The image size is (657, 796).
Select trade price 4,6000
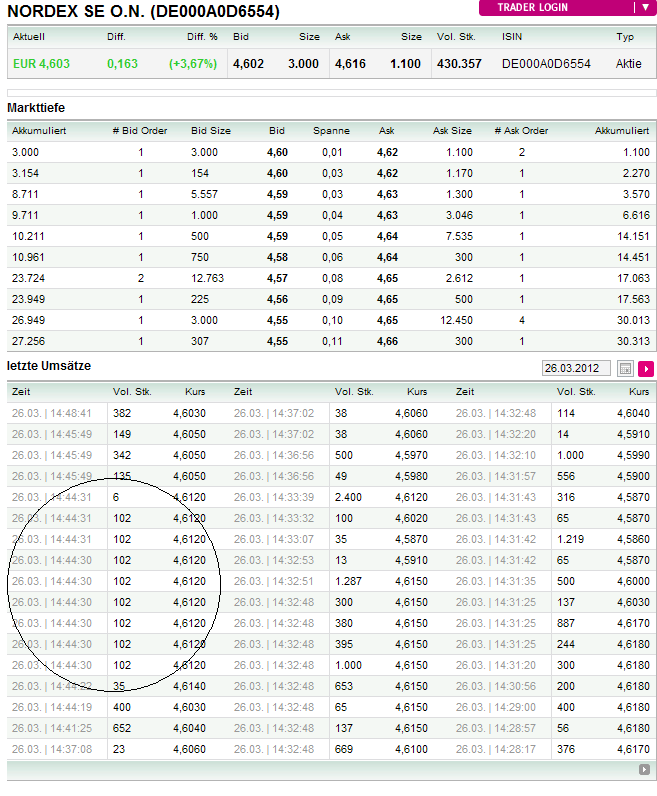pyautogui.click(x=633, y=582)
